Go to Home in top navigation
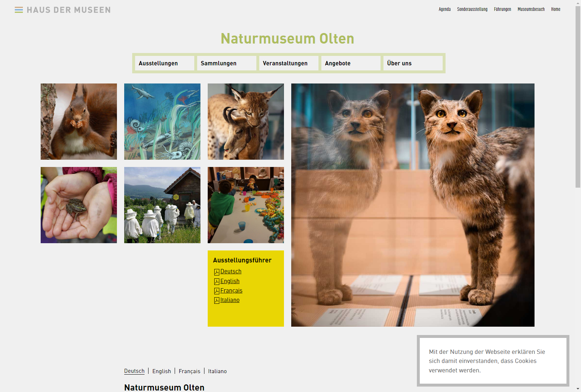This screenshot has width=581, height=392. tap(556, 9)
